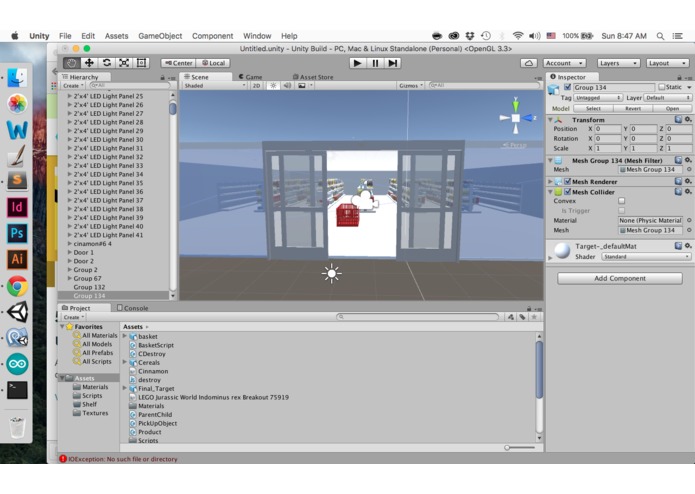Open Photoshop from the dock
Viewport: 695px width, 494px height.
pos(17,233)
